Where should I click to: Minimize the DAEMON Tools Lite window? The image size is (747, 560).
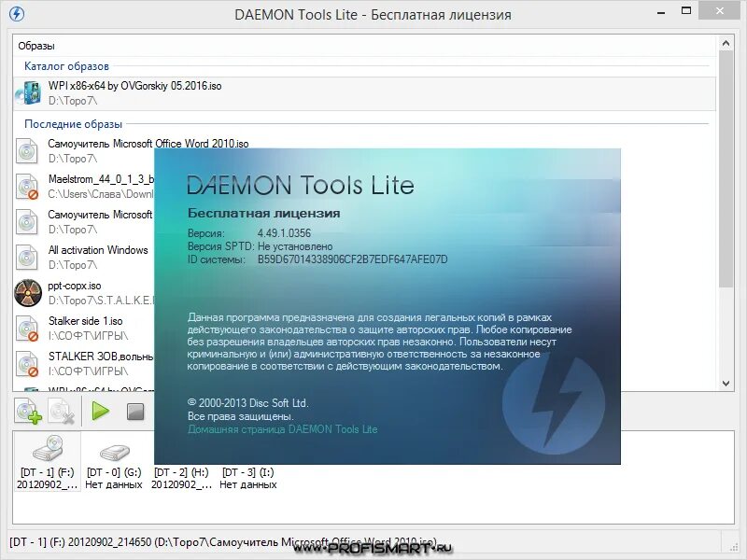coord(661,12)
